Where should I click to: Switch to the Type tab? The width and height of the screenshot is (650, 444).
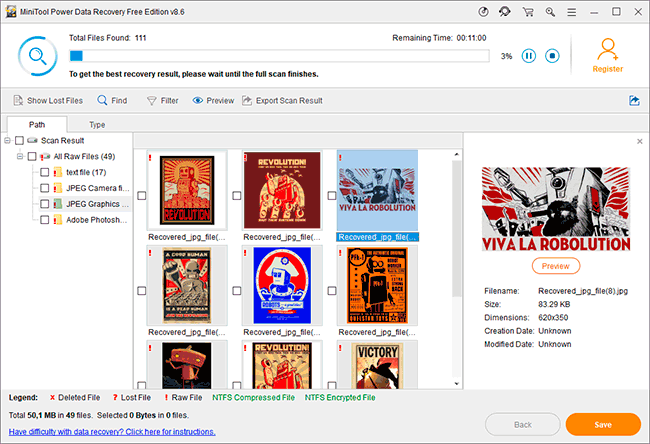click(97, 124)
